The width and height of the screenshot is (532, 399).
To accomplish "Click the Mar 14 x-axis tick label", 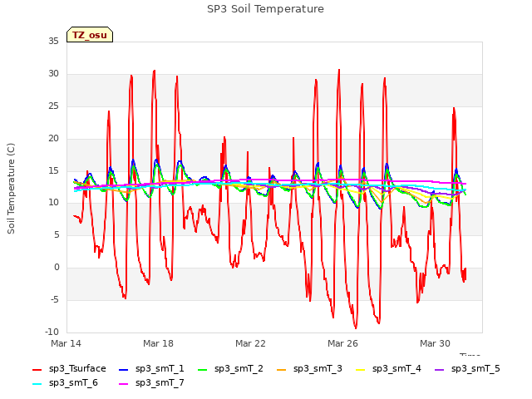I will 66,343.
